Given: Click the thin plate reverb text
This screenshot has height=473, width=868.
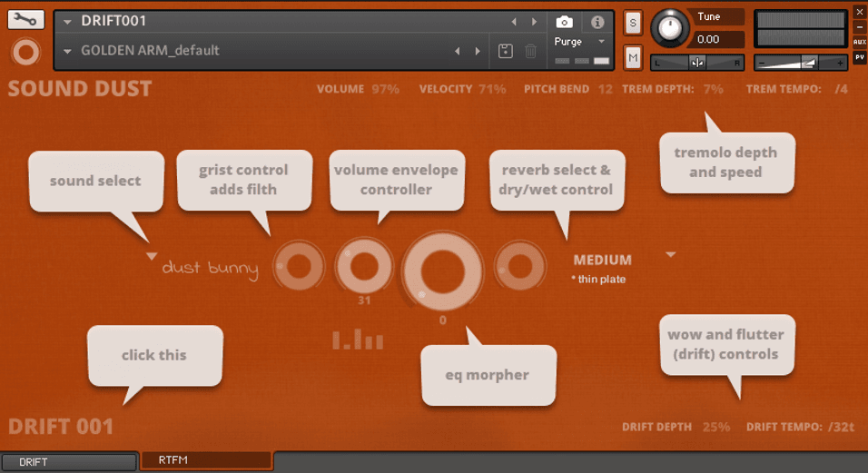Looking at the screenshot, I should point(598,280).
